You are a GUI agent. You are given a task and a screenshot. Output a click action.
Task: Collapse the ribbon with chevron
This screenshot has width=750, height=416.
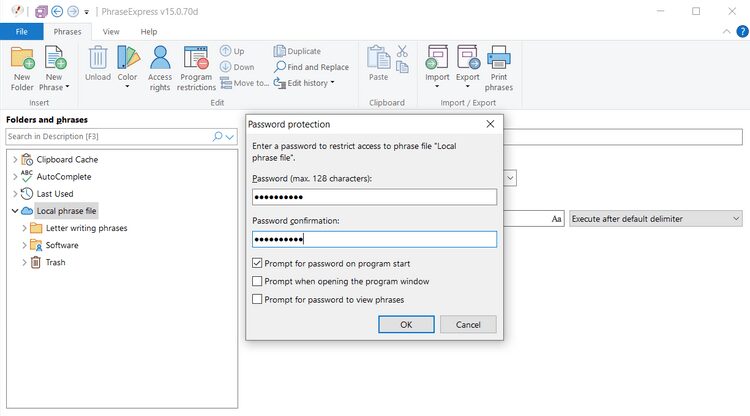tap(727, 32)
